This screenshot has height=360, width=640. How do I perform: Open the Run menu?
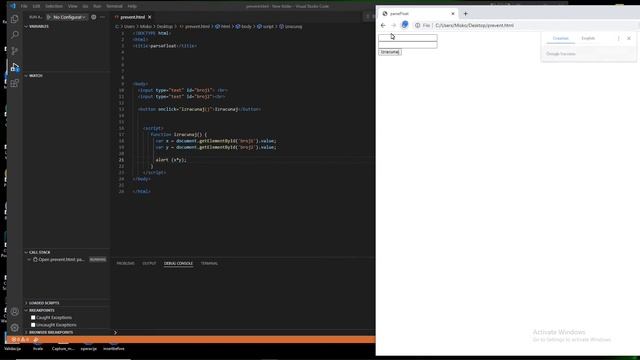click(97, 6)
